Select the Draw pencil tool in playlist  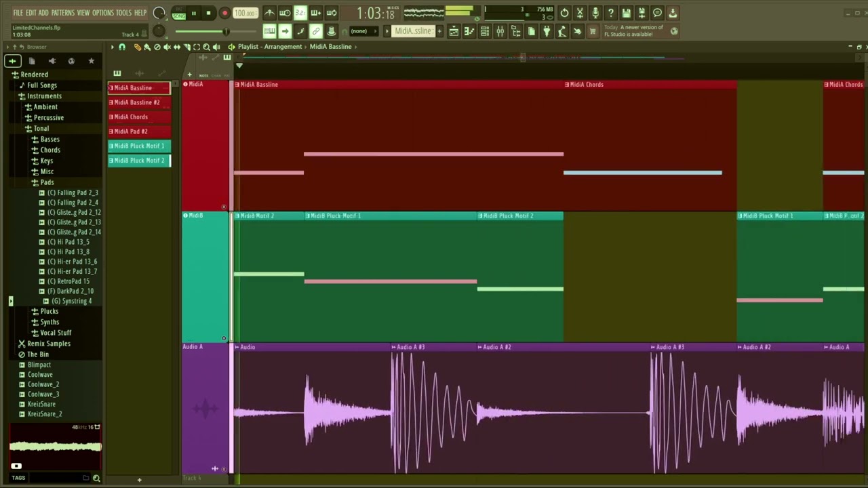pyautogui.click(x=137, y=47)
